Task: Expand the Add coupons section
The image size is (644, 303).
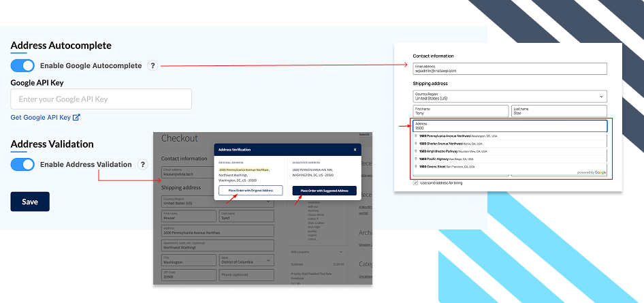Action: click(x=317, y=252)
